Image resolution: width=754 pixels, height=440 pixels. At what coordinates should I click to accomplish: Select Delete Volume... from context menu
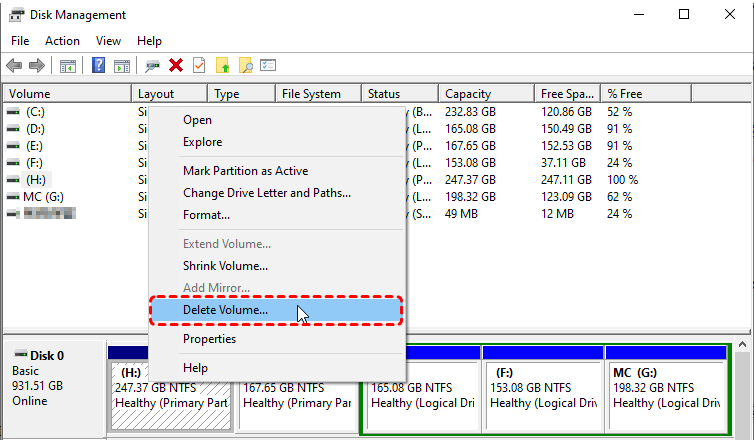click(225, 310)
